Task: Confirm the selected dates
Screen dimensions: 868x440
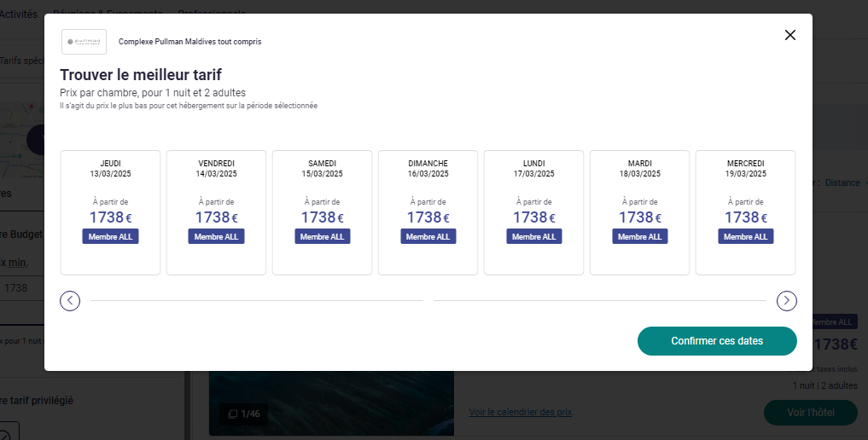Action: point(717,341)
